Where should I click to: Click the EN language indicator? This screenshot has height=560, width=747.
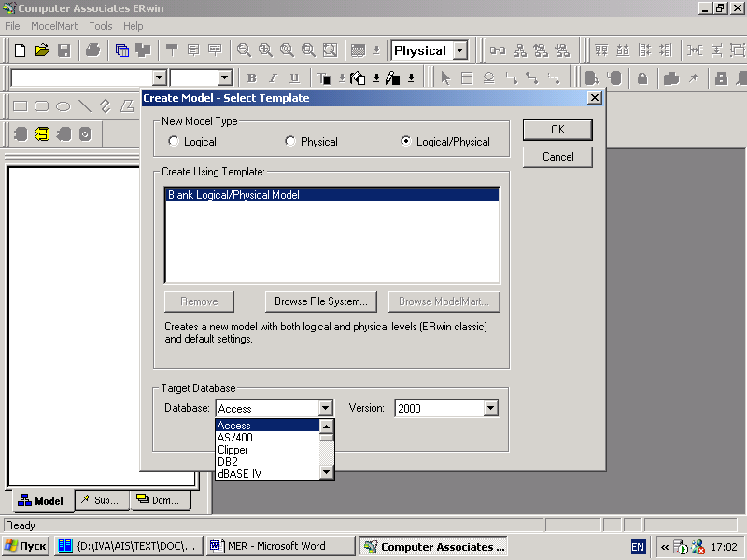click(638, 547)
